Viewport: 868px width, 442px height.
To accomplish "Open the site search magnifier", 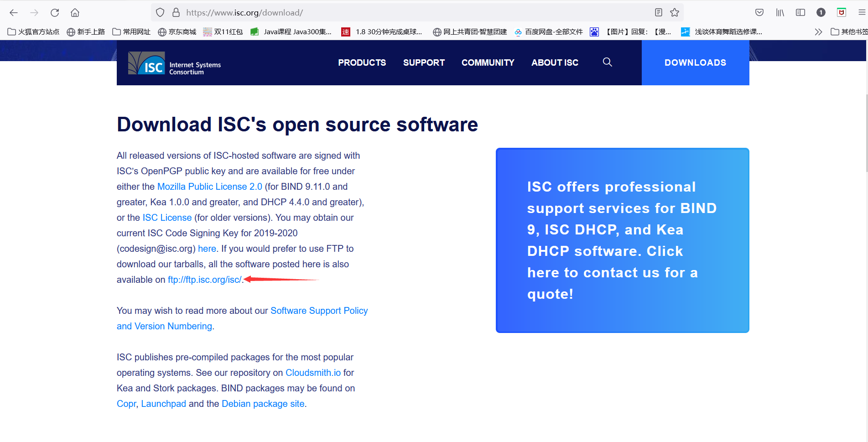I will (x=607, y=62).
